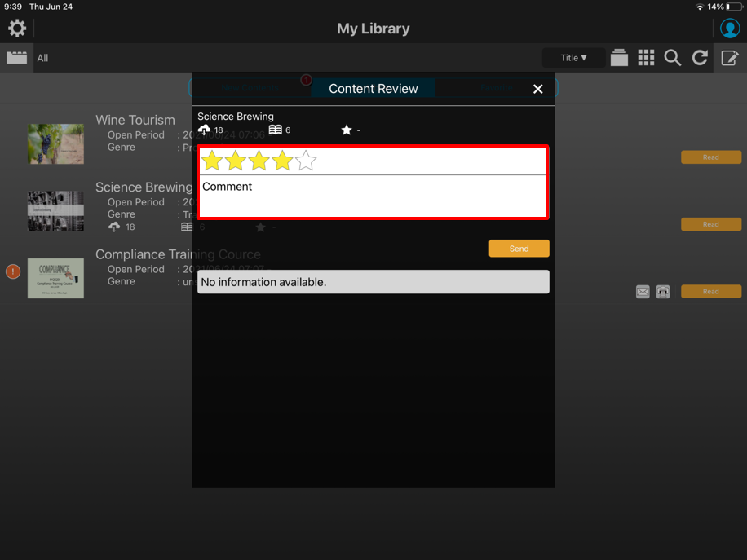Click the envelope icon for Compliance Training
The height and width of the screenshot is (560, 747).
pos(643,292)
